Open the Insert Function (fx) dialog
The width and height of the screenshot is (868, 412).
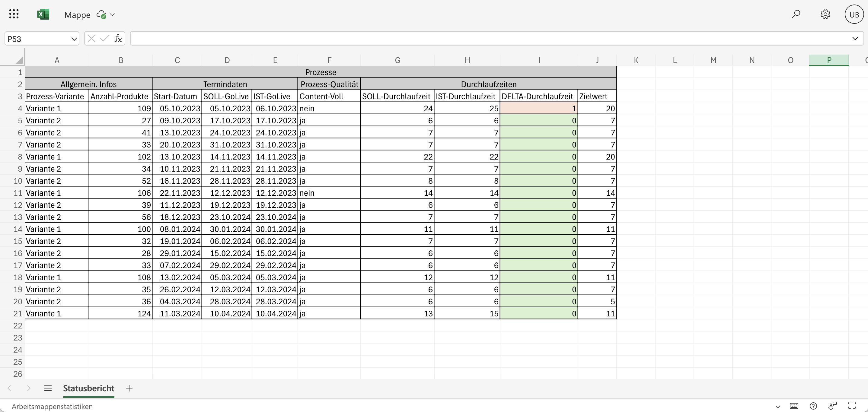[118, 38]
